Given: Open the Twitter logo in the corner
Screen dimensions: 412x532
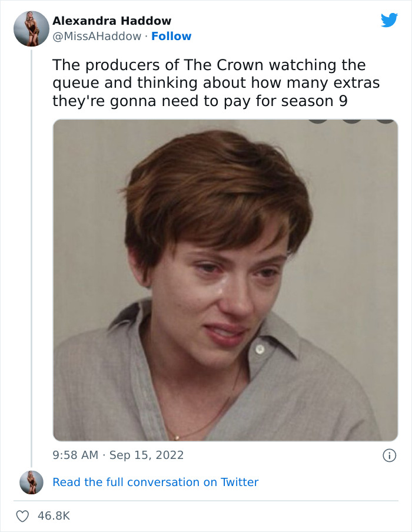Looking at the screenshot, I should coord(389,20).
